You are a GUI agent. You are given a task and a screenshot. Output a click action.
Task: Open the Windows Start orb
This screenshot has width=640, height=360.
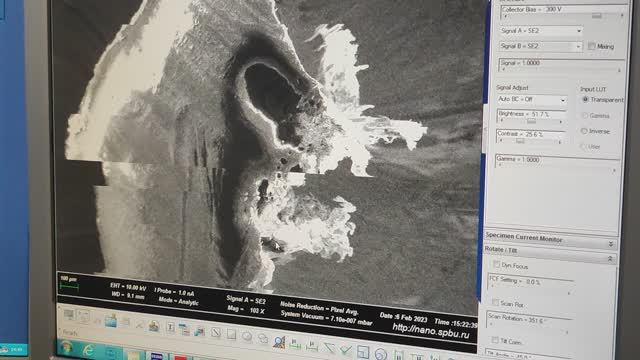[x=67, y=349]
